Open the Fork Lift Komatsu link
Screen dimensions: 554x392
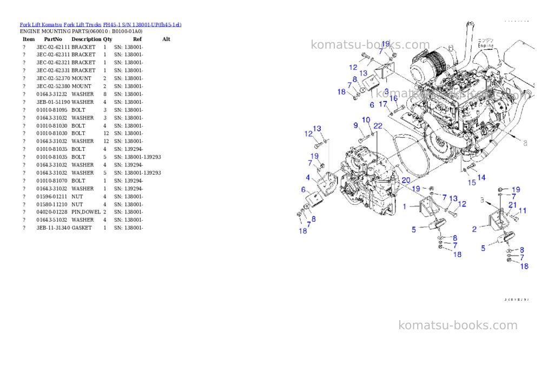click(x=41, y=25)
